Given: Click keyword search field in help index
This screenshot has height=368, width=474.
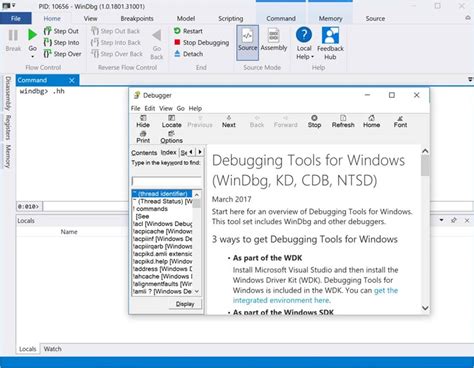Looking at the screenshot, I should tap(166, 181).
